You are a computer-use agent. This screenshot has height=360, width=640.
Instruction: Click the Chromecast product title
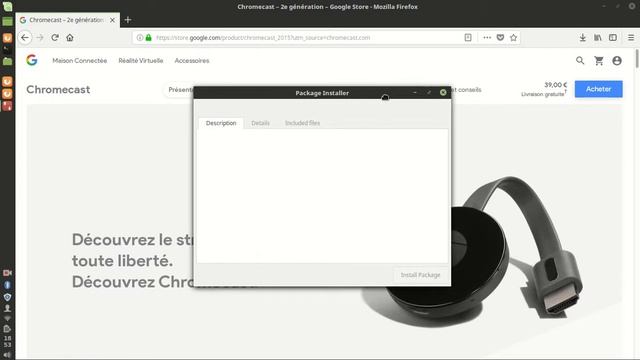[58, 89]
